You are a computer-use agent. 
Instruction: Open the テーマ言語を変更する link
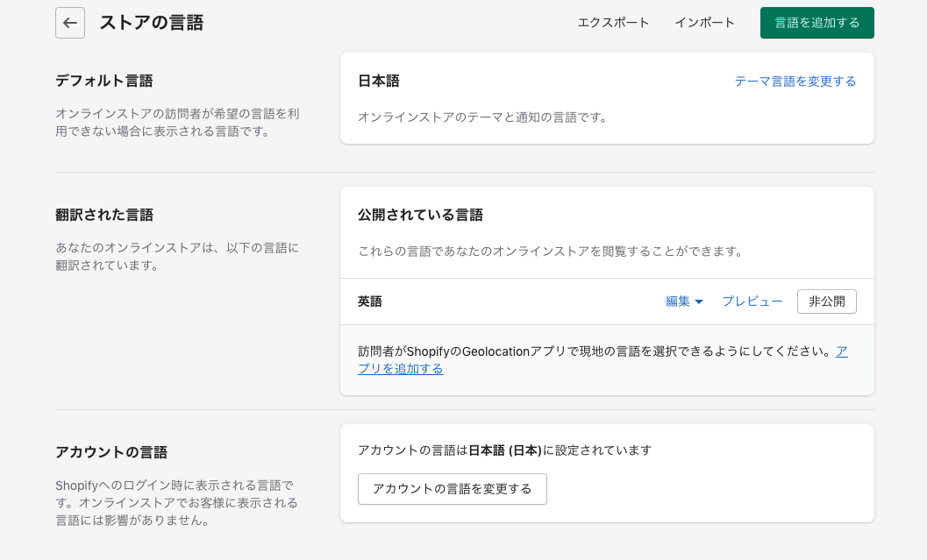(x=795, y=82)
